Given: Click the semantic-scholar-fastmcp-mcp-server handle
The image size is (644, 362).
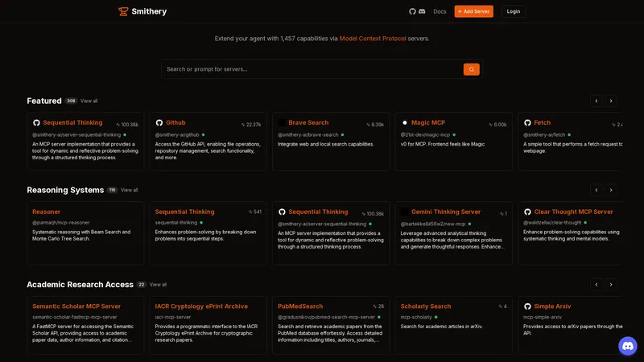Looking at the screenshot, I should click(x=75, y=317).
